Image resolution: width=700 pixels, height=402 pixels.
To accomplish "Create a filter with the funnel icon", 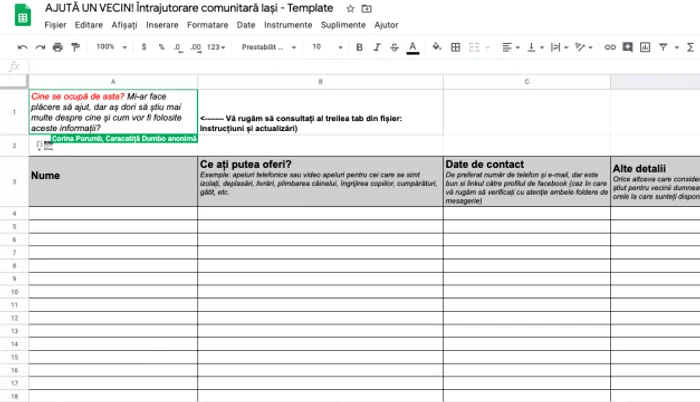I will coord(663,47).
